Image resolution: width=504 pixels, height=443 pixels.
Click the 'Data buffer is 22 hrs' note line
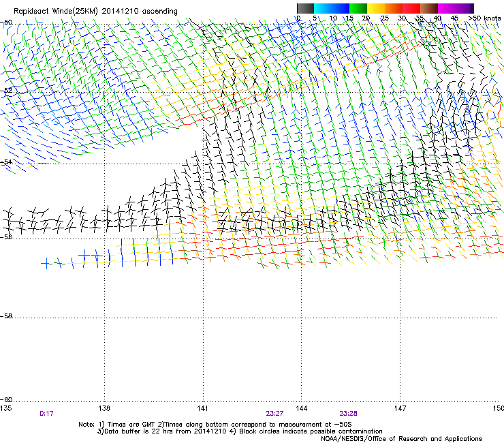(240, 431)
